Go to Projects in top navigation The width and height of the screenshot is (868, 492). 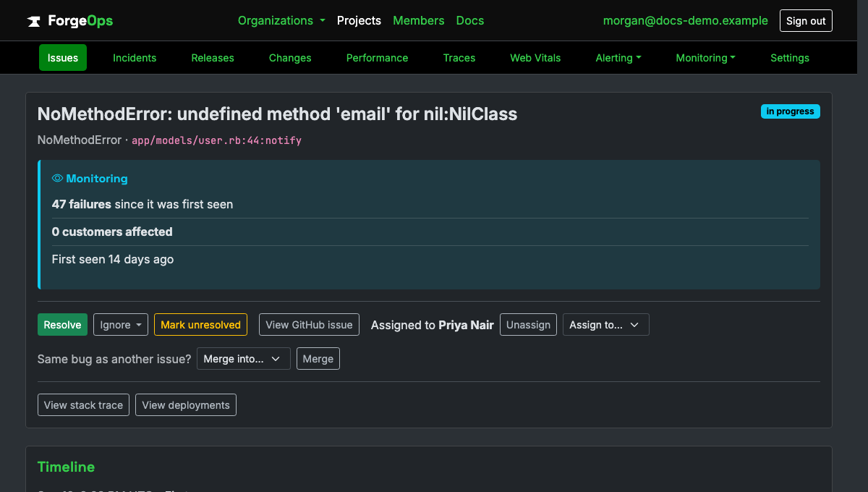tap(359, 21)
